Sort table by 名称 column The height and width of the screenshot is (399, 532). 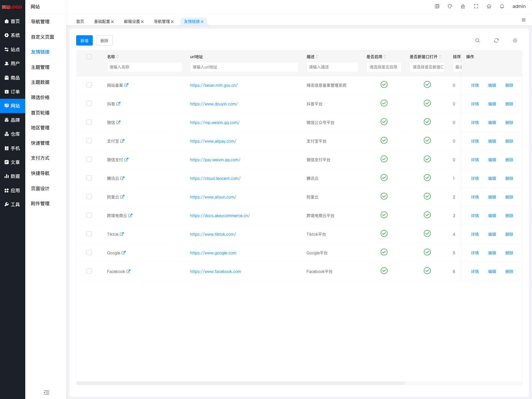117,57
